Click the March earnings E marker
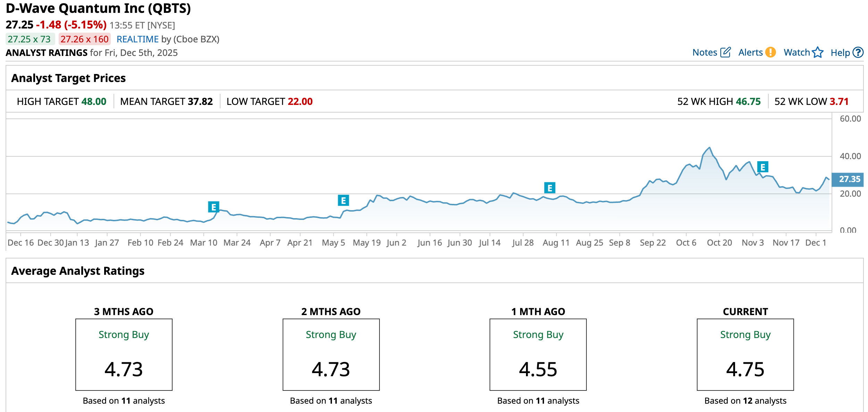This screenshot has width=868, height=412. (214, 207)
